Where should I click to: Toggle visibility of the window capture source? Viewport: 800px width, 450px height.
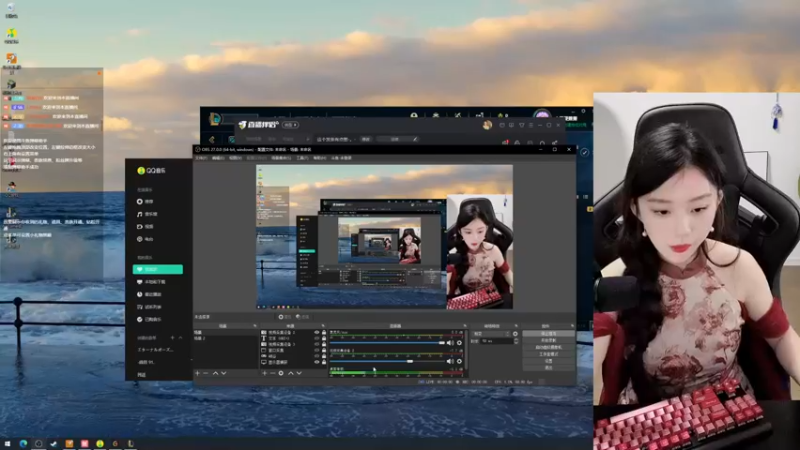(316, 350)
